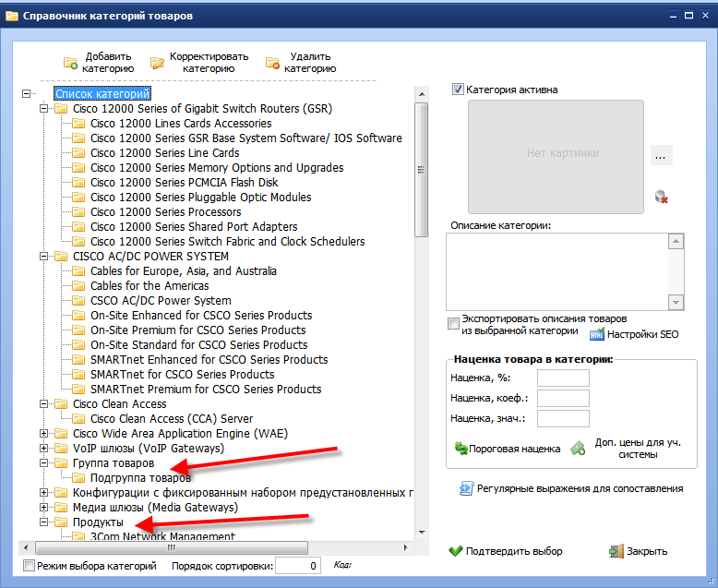Click the Наценка, знач. input field
This screenshot has height=588, width=718.
click(563, 418)
